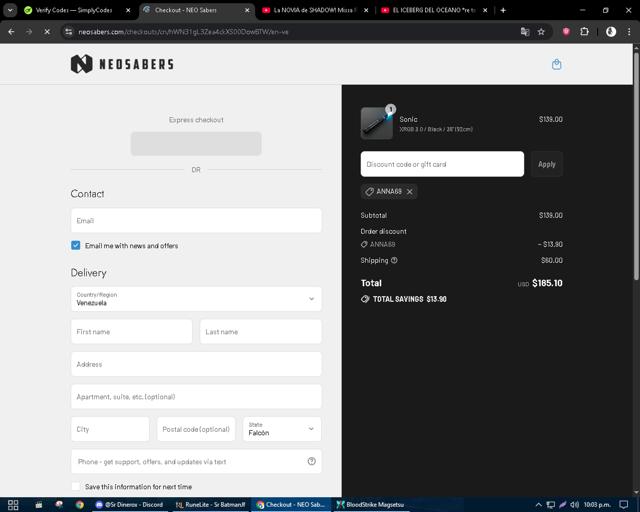Switch to Verify Codes SimplyCodes tab
Image resolution: width=640 pixels, height=512 pixels.
(73, 10)
